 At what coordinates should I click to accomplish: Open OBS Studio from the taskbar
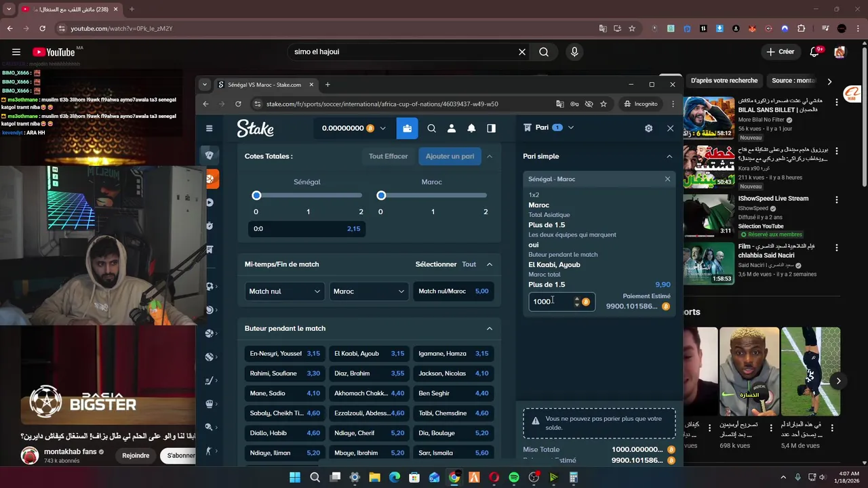tap(534, 478)
